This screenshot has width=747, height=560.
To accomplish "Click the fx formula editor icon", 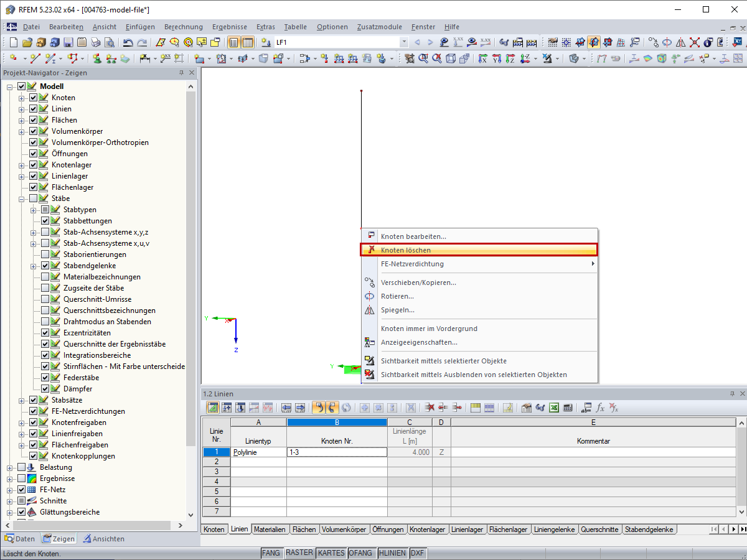I will [600, 408].
